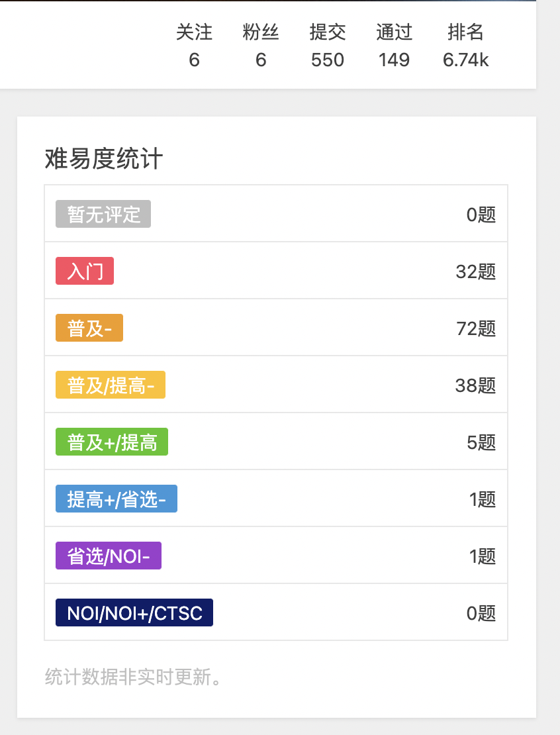The width and height of the screenshot is (560, 735).
Task: Select the dark navy NOI/NOI+/CTSC tag
Action: tap(134, 612)
